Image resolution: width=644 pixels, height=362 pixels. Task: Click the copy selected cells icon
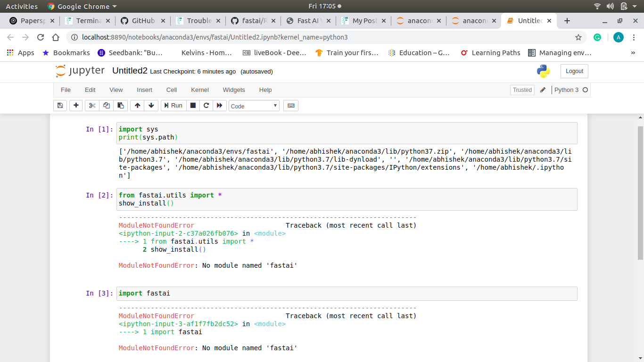(107, 106)
